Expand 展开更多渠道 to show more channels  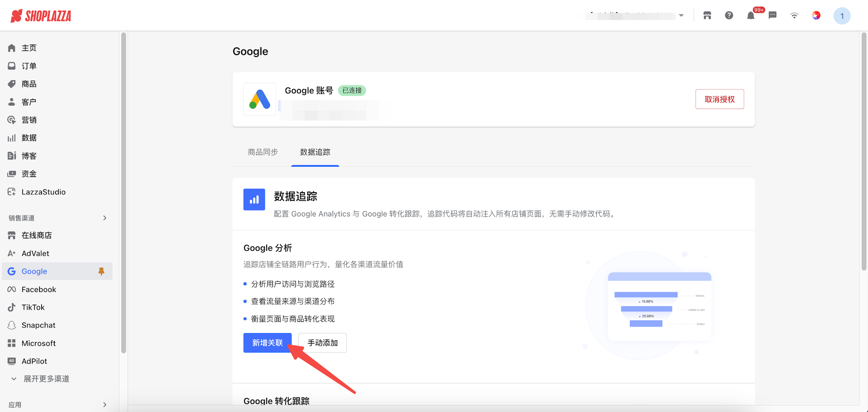[40, 379]
